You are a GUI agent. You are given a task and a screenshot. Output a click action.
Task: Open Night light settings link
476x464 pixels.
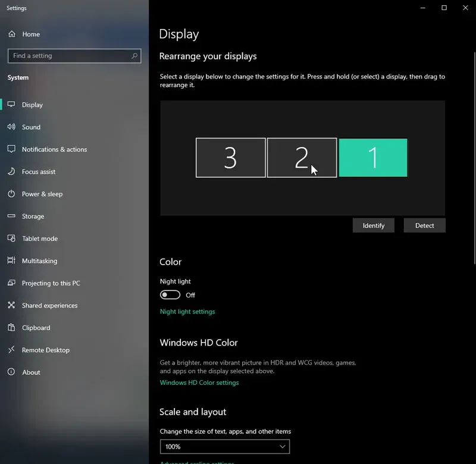click(x=187, y=312)
